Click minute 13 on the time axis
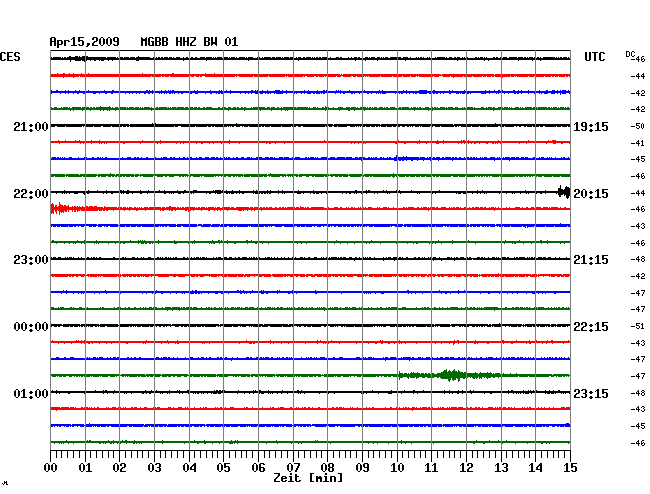This screenshot has height=494, width=650. click(501, 468)
